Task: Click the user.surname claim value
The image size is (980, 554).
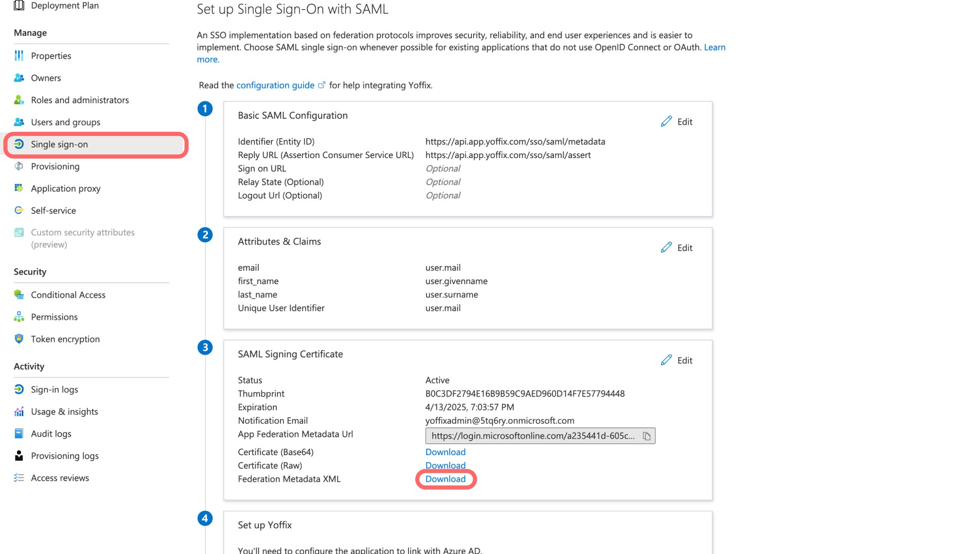Action: pyautogui.click(x=451, y=294)
